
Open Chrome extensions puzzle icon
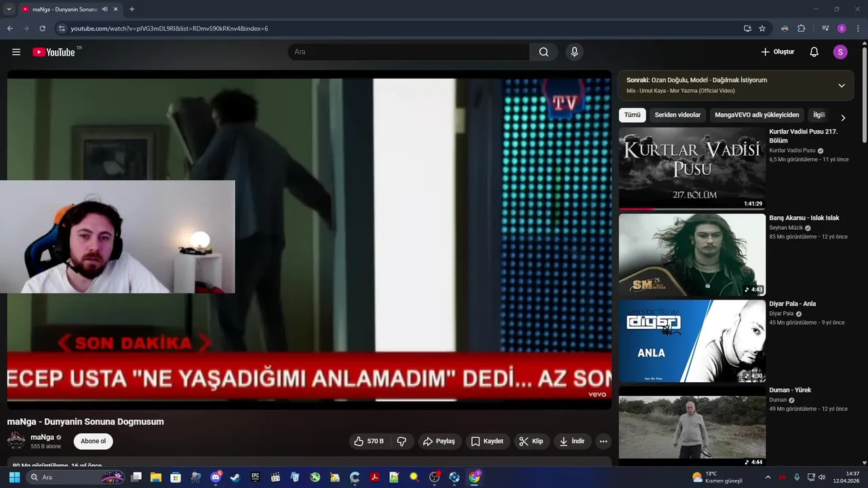(x=802, y=28)
